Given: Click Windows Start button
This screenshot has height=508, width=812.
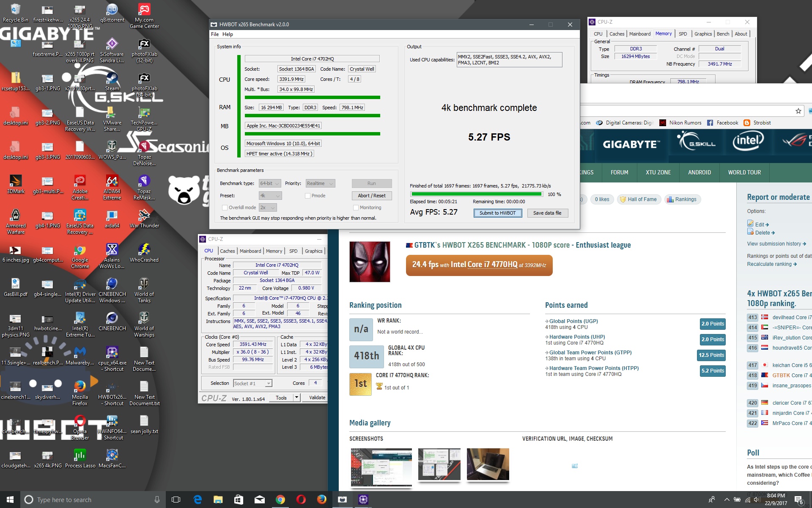Looking at the screenshot, I should click(x=10, y=500).
